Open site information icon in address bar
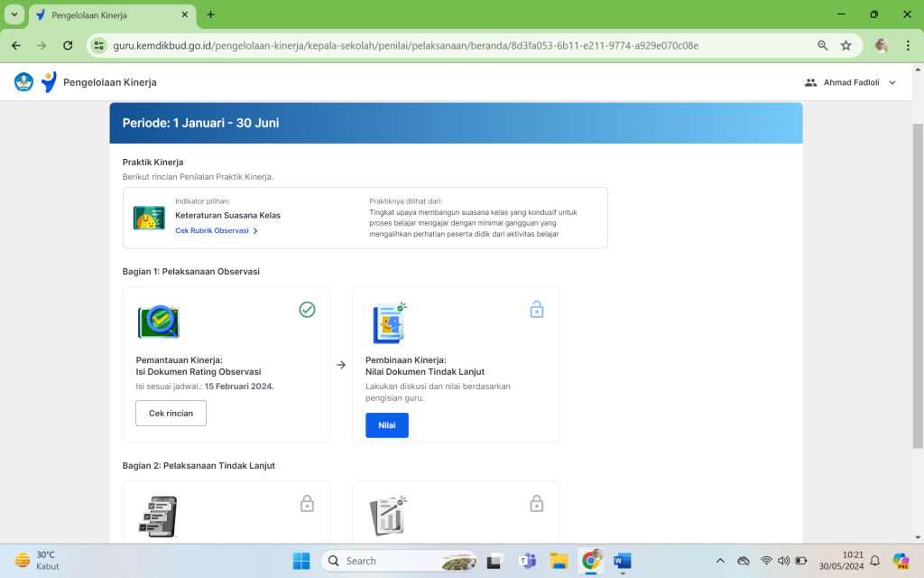The height and width of the screenshot is (578, 924). point(99,45)
